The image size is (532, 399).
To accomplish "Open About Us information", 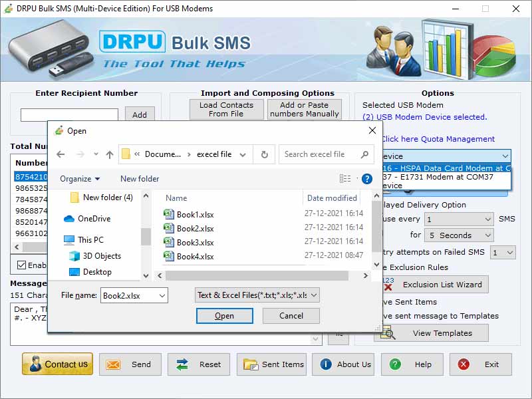I will 343,364.
